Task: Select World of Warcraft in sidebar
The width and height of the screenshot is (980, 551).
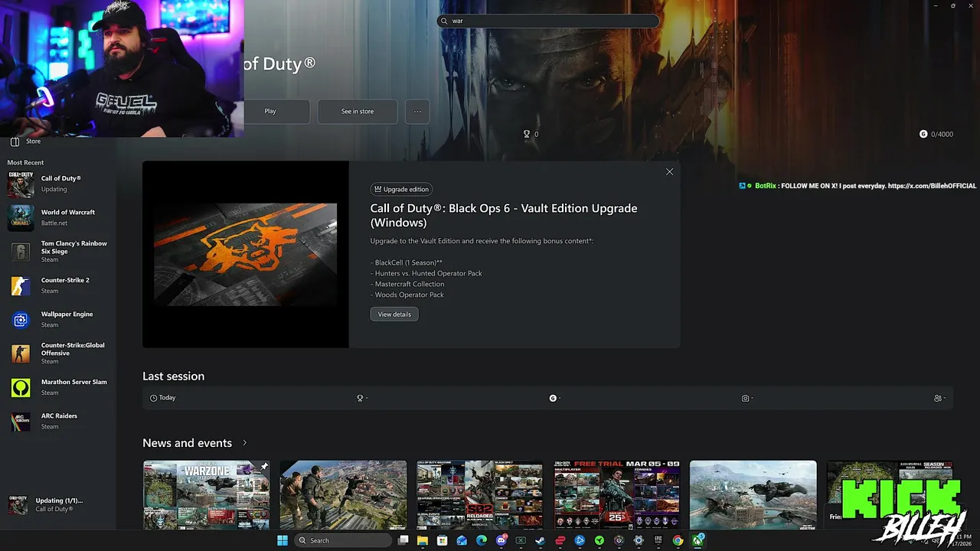Action: [58, 217]
